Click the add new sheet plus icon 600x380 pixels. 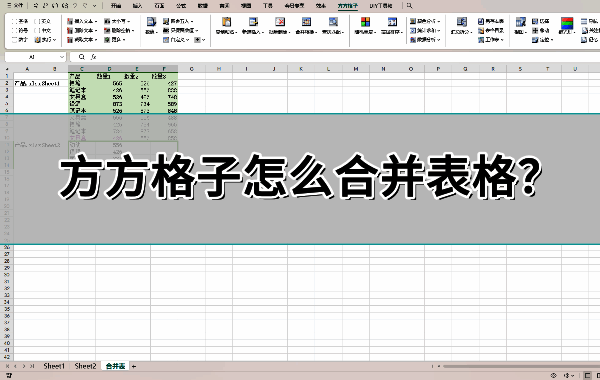[134, 366]
